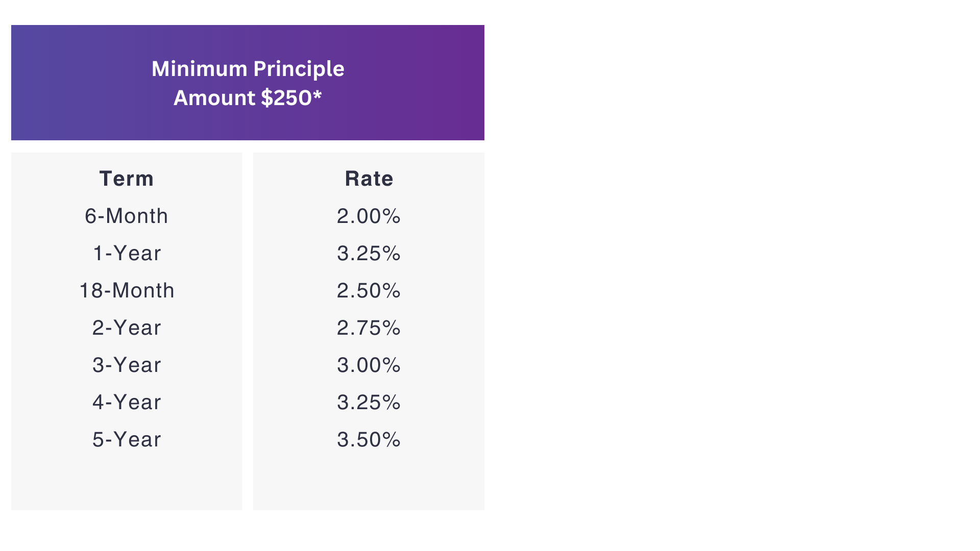Screen dimensions: 980x551
Task: Select the 6-Month term row
Action: coord(127,216)
